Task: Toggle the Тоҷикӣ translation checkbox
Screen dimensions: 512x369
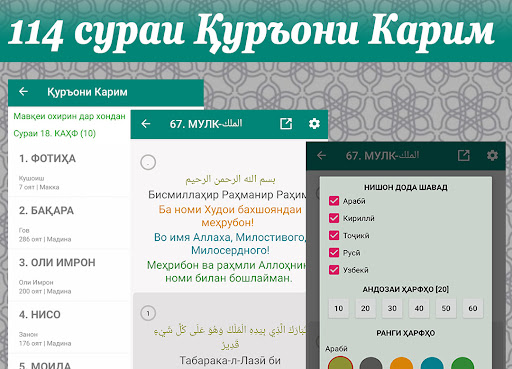Action: pyautogui.click(x=334, y=235)
